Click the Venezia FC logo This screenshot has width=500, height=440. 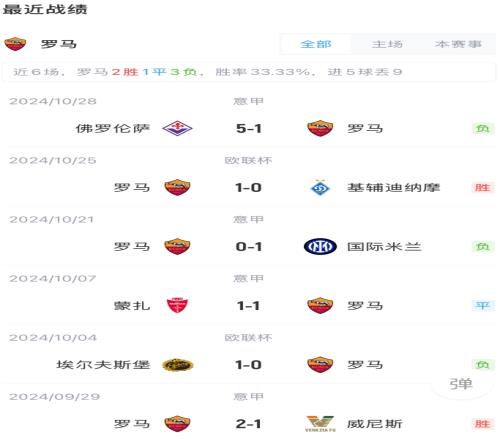[320, 424]
